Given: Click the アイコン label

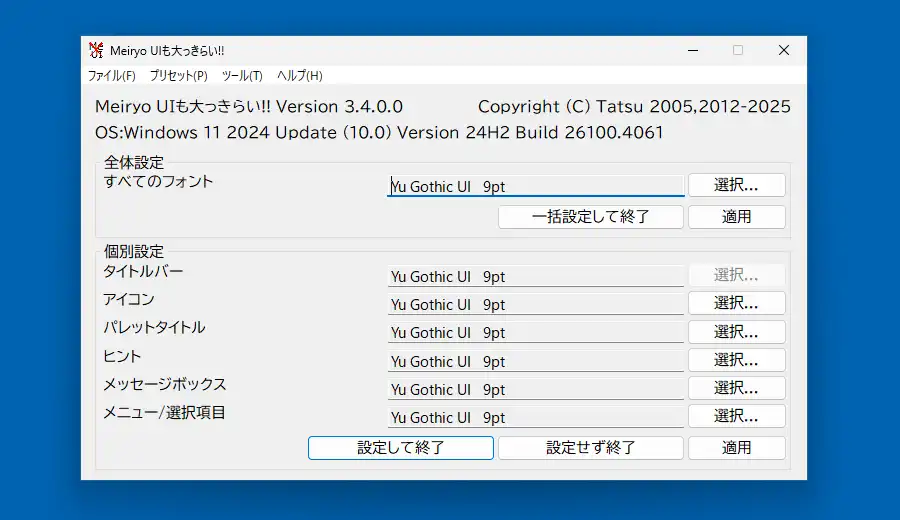Looking at the screenshot, I should tap(129, 300).
